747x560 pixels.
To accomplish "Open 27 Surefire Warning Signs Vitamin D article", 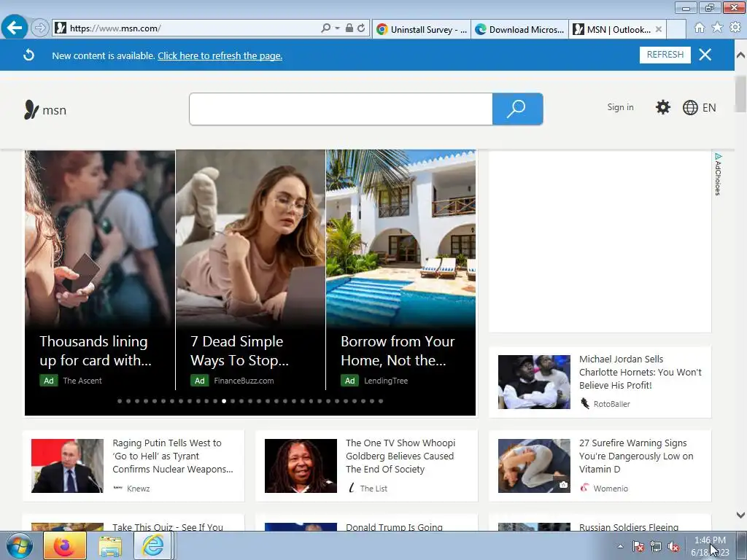I will click(x=636, y=456).
